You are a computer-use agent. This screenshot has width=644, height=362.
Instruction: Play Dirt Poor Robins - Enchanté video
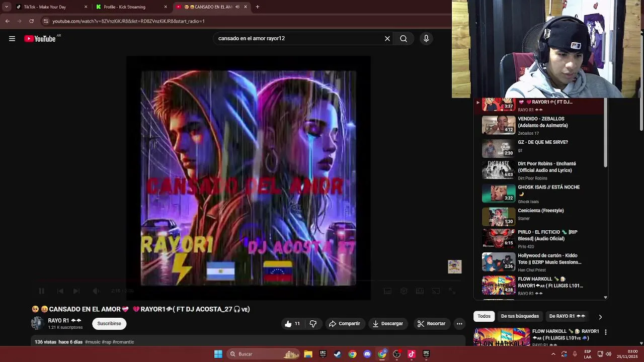click(x=538, y=170)
